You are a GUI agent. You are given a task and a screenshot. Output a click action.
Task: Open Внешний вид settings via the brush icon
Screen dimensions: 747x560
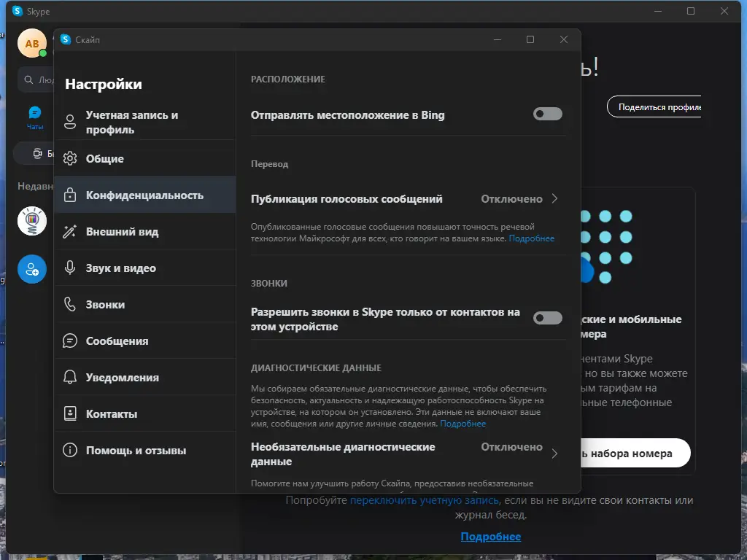click(x=69, y=231)
